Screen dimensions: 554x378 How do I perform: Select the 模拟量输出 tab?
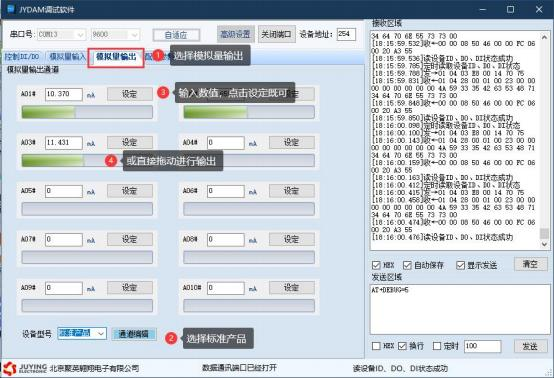click(x=116, y=57)
